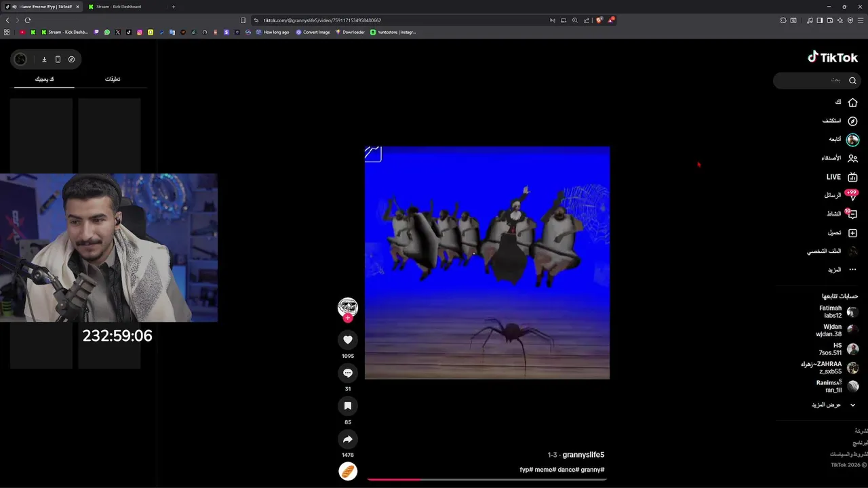Toggle the browser sidebar panel icon
This screenshot has height=488, width=868.
click(820, 20)
